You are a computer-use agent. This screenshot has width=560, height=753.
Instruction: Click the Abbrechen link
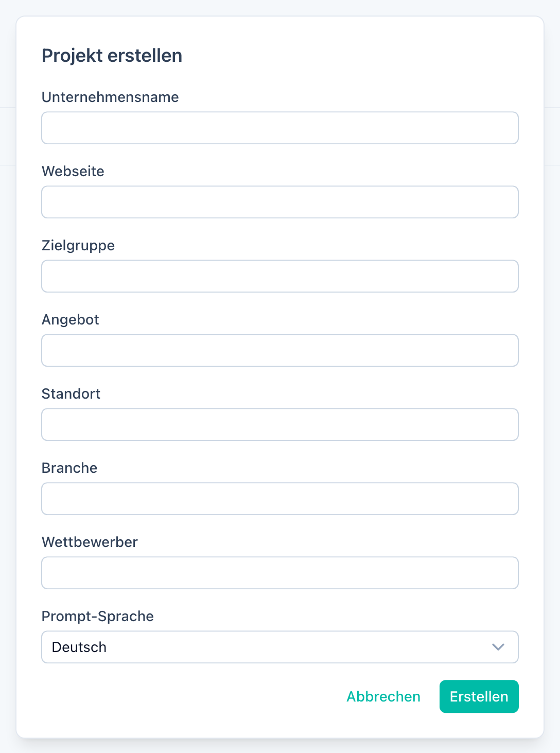click(x=383, y=696)
